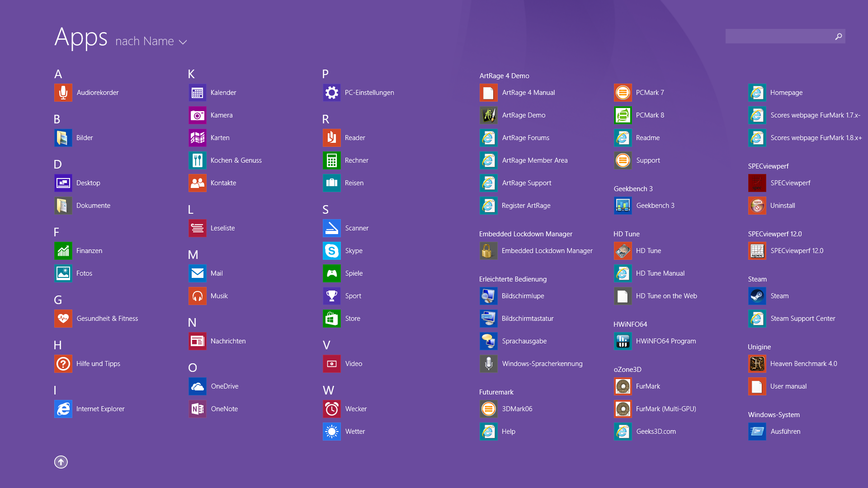The width and height of the screenshot is (868, 488).
Task: Launch the Skype app tile
Action: [x=331, y=251]
